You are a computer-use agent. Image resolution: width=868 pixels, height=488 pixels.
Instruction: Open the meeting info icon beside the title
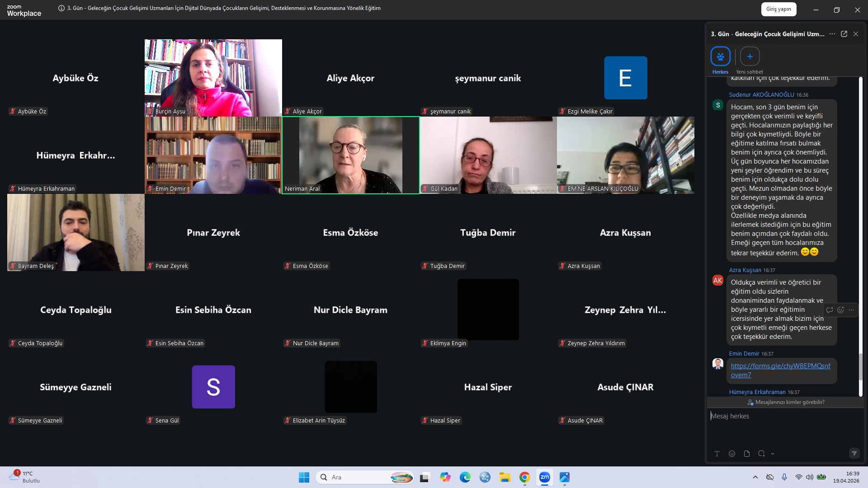click(x=61, y=8)
